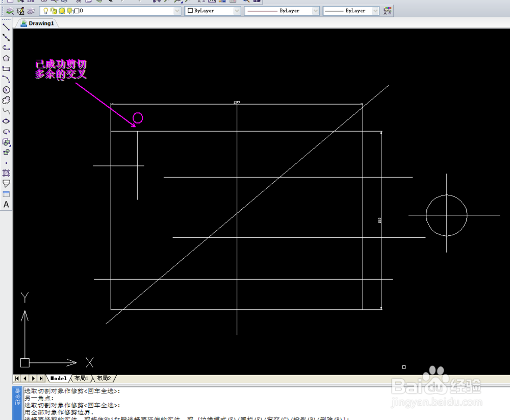Select the Hatch tool
The image size is (510, 420).
(x=6, y=173)
